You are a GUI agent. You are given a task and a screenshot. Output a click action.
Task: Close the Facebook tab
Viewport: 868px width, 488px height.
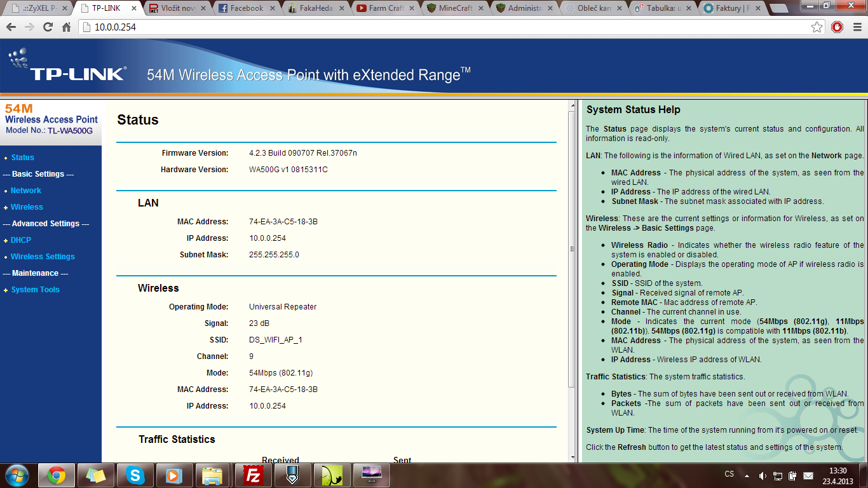tap(271, 8)
